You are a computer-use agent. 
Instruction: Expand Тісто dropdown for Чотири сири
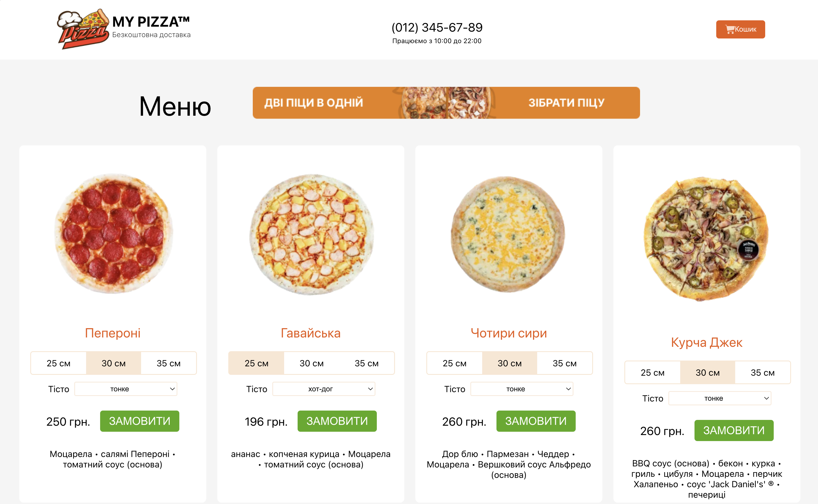[521, 389]
